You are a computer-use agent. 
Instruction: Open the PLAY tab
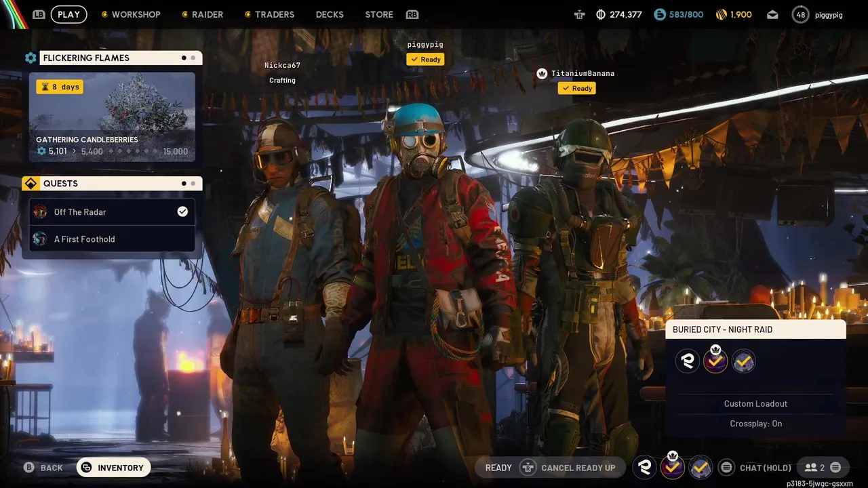(68, 14)
